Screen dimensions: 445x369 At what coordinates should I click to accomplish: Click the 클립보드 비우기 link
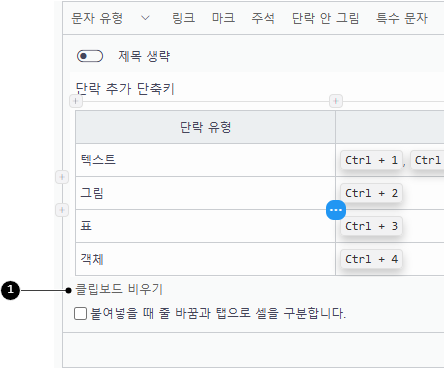pos(119,289)
